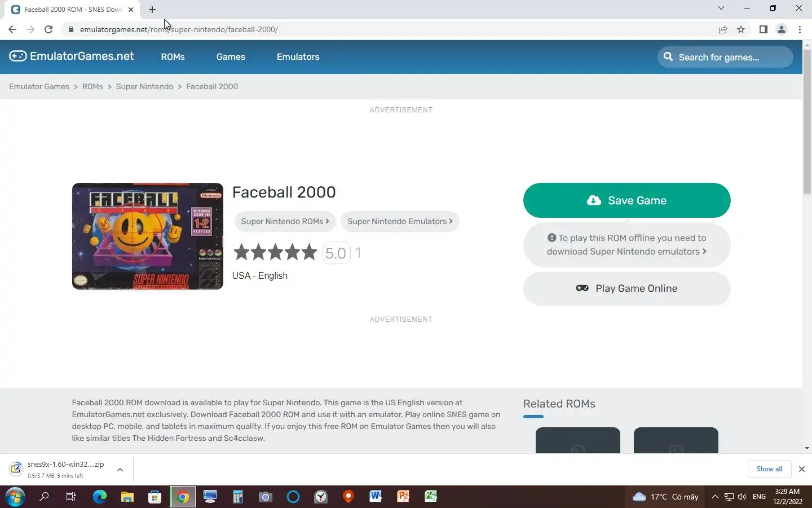Click the Faceball 2000 box art image
Viewport: 812px width, 508px height.
point(148,236)
